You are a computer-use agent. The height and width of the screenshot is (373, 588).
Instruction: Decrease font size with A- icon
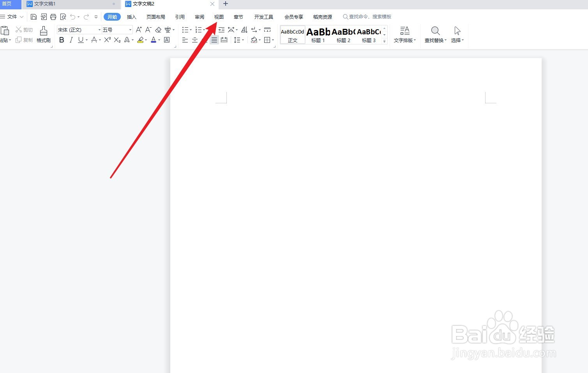click(x=148, y=30)
